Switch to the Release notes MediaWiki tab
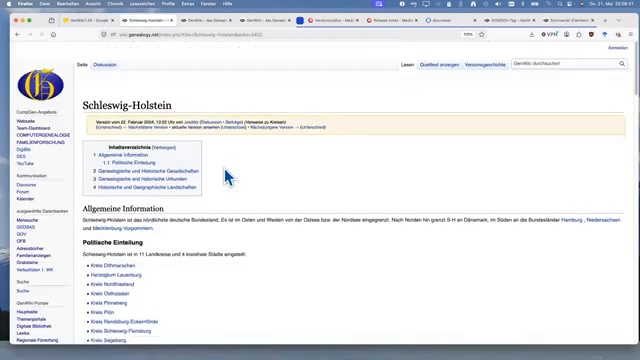 392,20
